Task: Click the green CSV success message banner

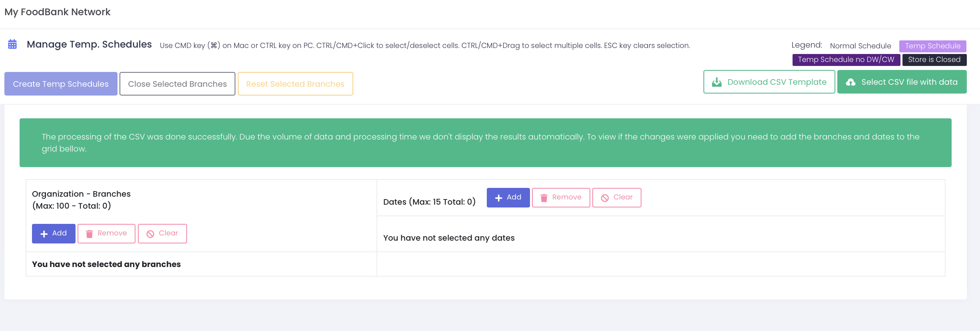Action: [485, 143]
